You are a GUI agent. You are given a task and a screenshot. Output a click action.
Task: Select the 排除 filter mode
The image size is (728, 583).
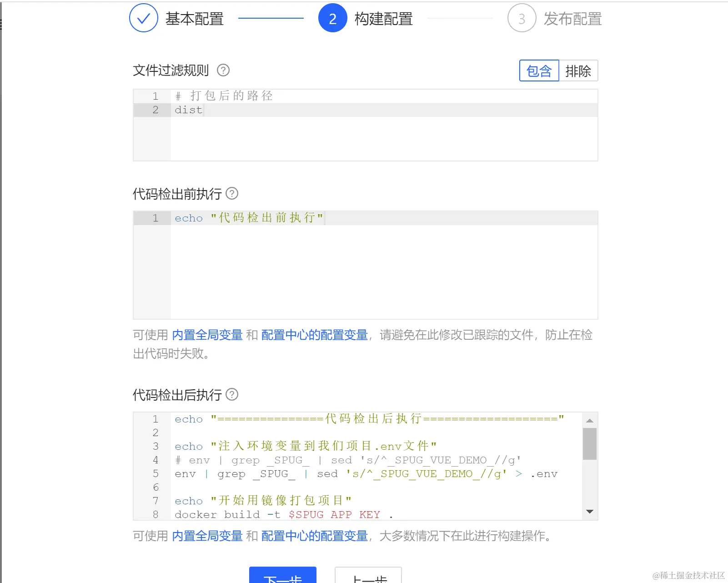click(x=578, y=71)
